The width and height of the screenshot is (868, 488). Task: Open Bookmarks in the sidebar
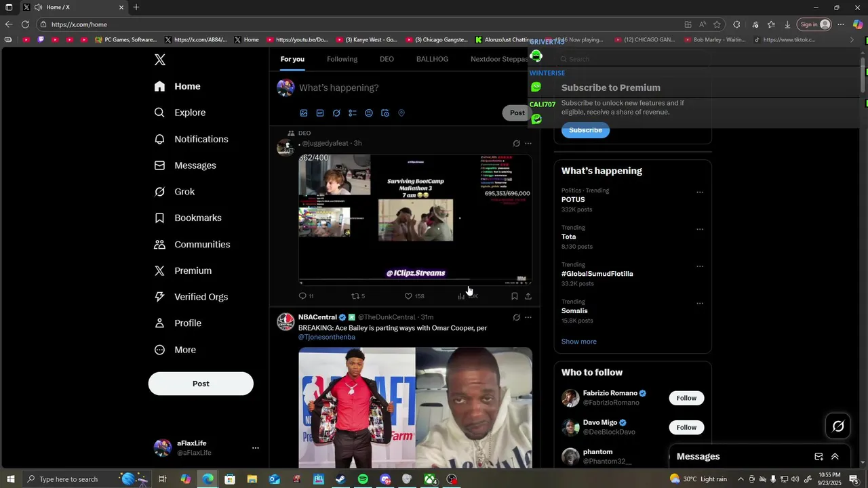[x=189, y=218]
